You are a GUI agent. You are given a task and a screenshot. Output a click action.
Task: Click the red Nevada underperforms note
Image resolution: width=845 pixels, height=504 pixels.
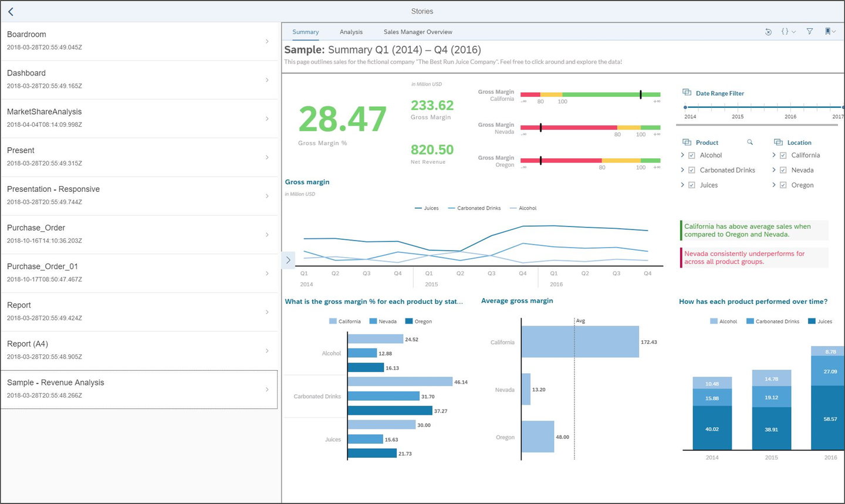[x=755, y=258]
